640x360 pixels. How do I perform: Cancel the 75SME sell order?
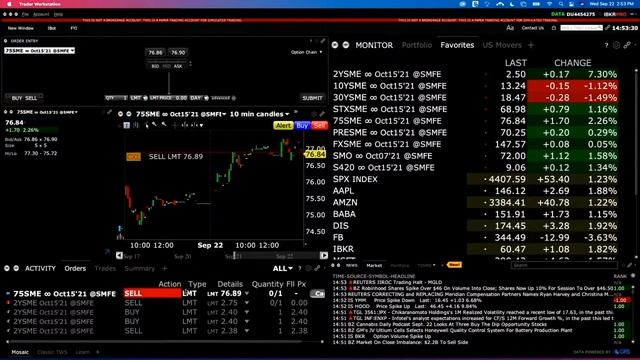click(x=317, y=293)
